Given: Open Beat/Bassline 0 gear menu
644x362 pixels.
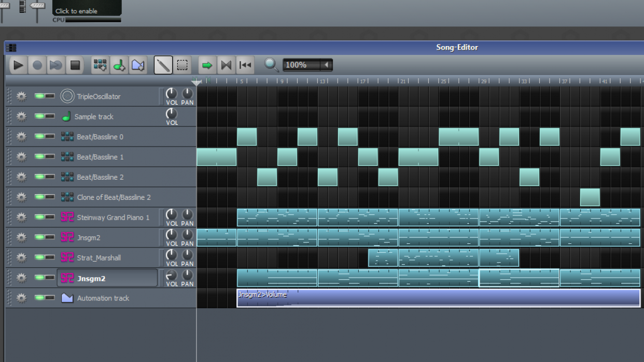Looking at the screenshot, I should pos(21,137).
